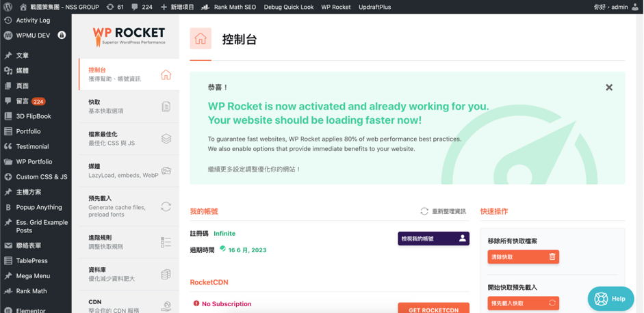Click the plus icon for 新增項目
Screen dimensions: 644x313
pyautogui.click(x=164, y=7)
